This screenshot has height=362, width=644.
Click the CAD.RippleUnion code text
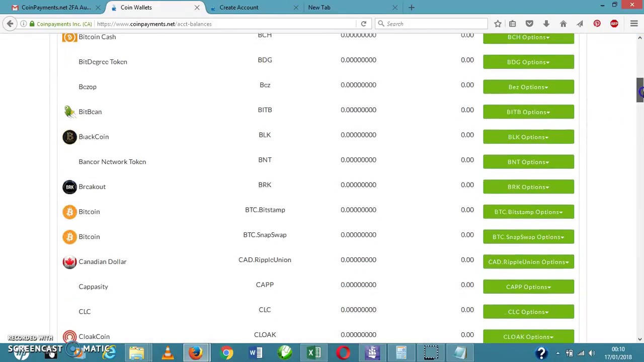(265, 259)
